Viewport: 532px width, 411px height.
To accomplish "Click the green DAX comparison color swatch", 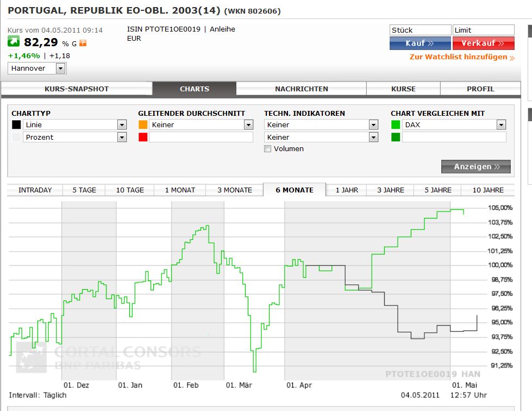I will click(x=396, y=124).
